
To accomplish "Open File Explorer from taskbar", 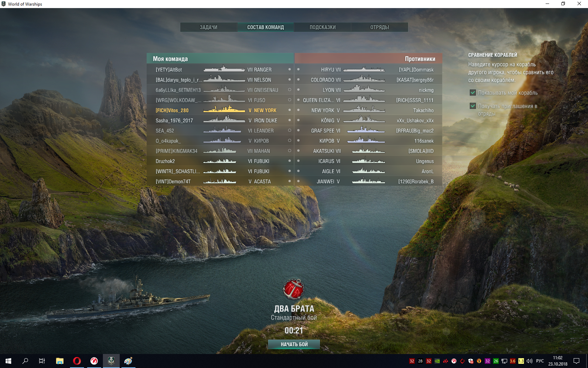I will 59,361.
